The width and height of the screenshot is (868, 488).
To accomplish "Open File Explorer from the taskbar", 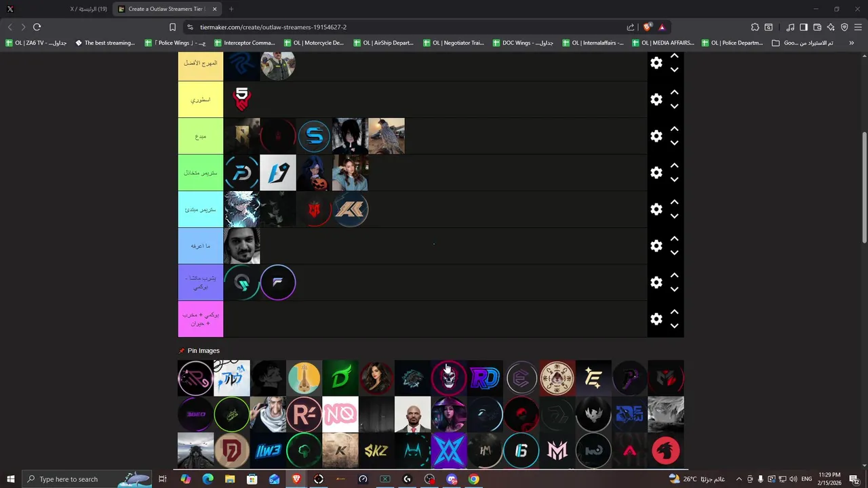I will point(230,479).
